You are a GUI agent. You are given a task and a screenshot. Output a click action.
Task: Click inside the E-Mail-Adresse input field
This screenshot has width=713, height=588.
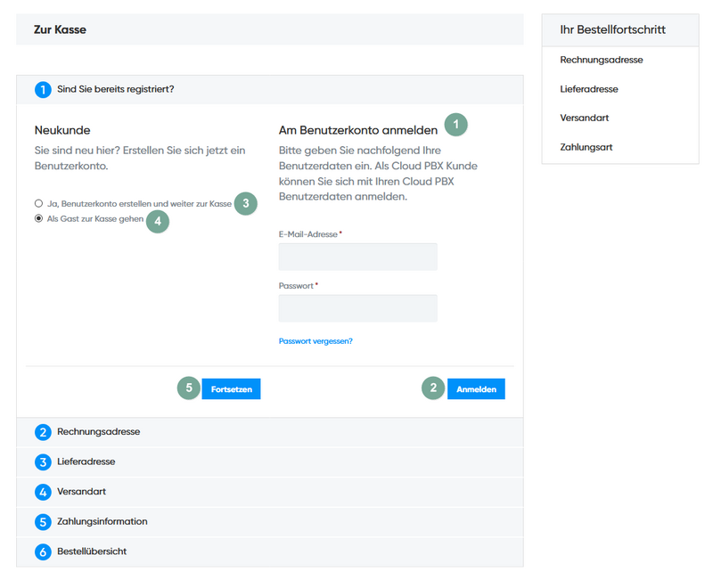[357, 257]
